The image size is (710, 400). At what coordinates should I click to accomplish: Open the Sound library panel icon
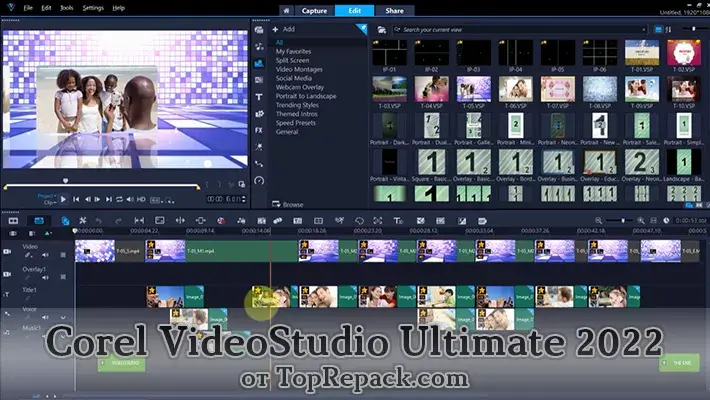point(259,46)
